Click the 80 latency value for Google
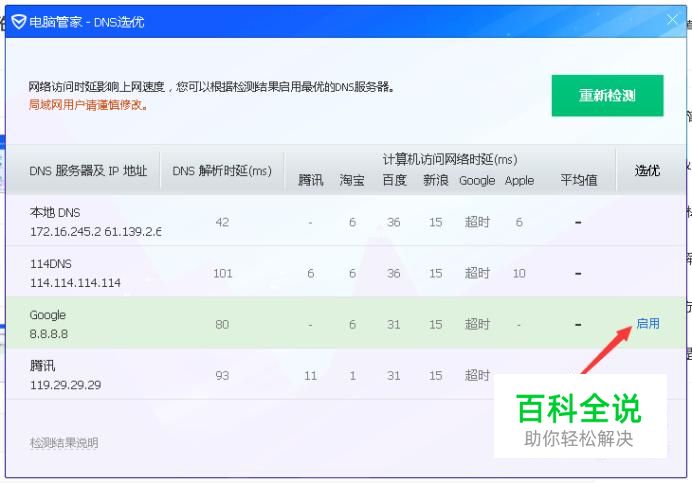This screenshot has width=692, height=483. point(222,325)
